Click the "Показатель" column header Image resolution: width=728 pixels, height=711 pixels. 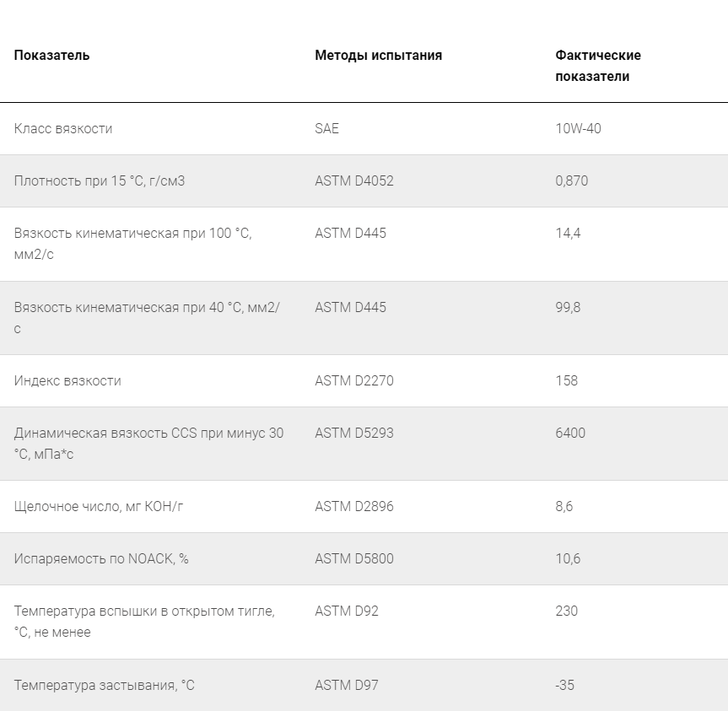(51, 56)
